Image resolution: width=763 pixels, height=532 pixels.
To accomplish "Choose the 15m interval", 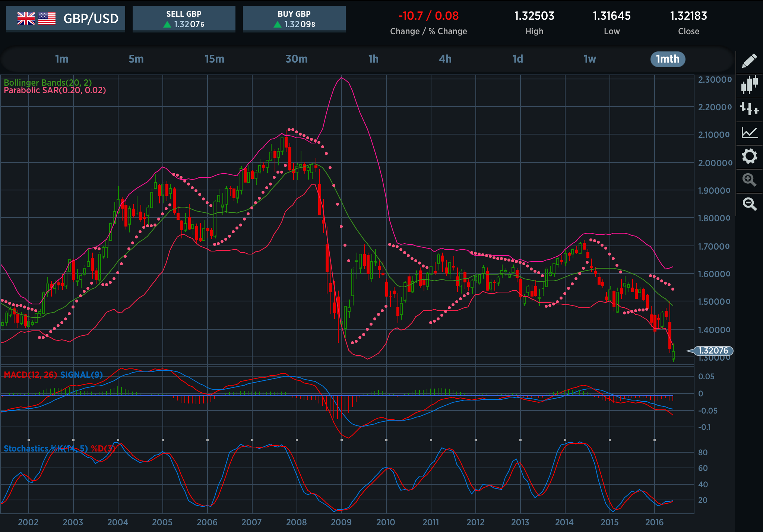I will point(215,59).
